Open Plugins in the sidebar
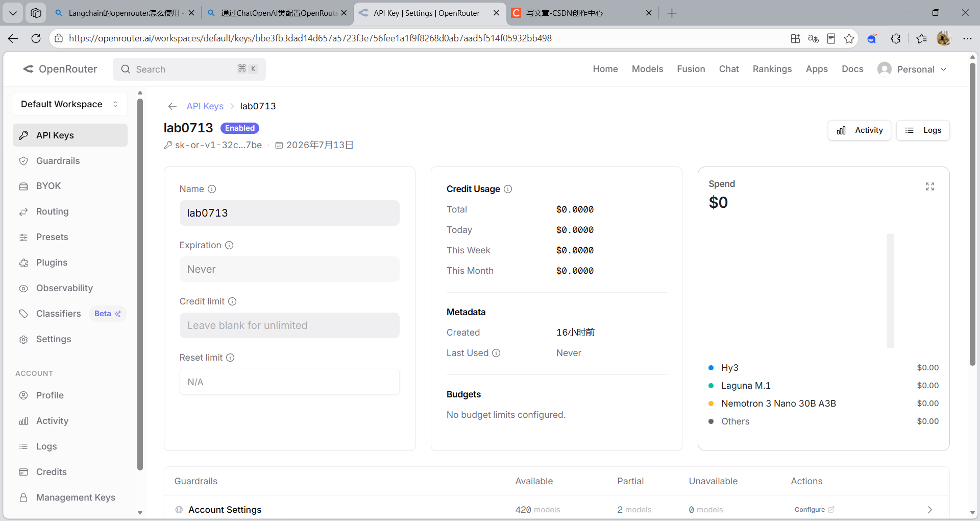 pos(70,263)
